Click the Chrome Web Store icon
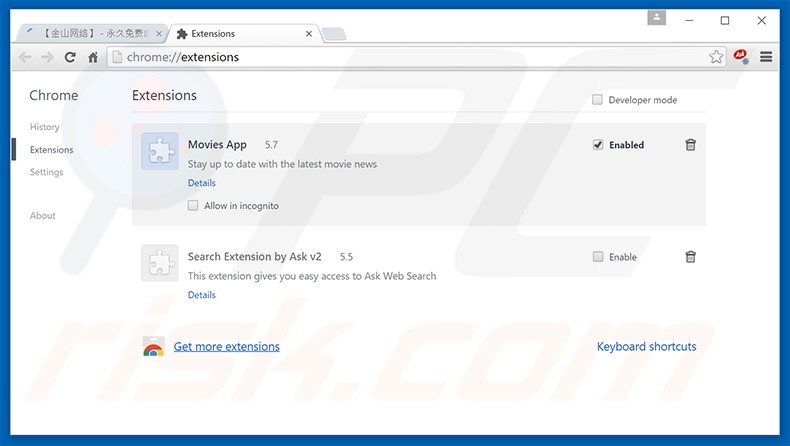The image size is (790, 446). 153,347
